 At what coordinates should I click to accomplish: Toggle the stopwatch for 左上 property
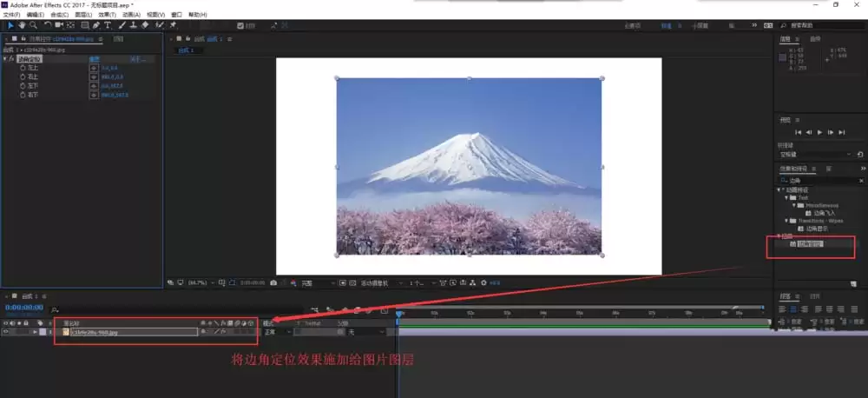point(23,68)
